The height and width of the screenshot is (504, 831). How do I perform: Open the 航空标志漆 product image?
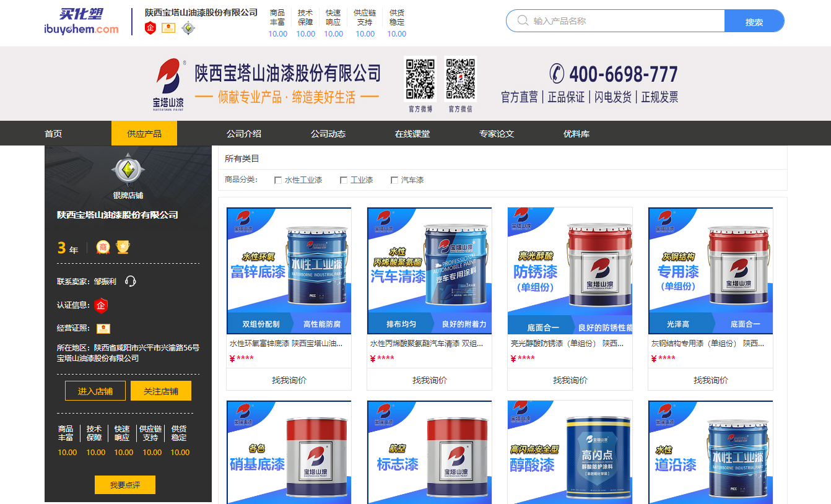pos(430,452)
